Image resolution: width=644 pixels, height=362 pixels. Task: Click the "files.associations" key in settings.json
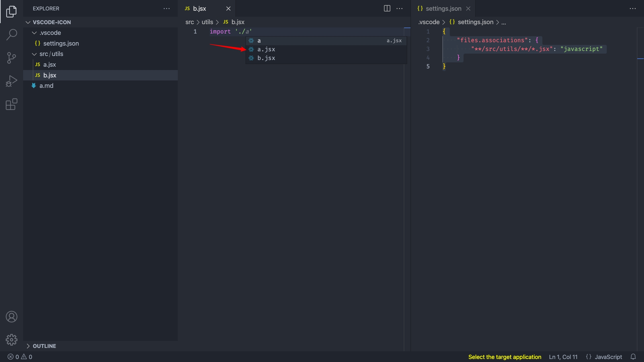click(x=492, y=40)
